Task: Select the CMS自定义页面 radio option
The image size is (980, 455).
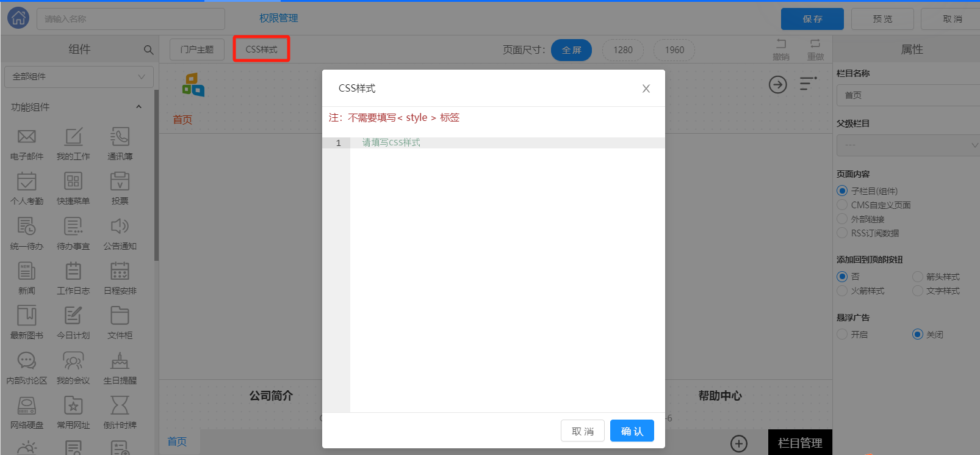Action: click(843, 205)
